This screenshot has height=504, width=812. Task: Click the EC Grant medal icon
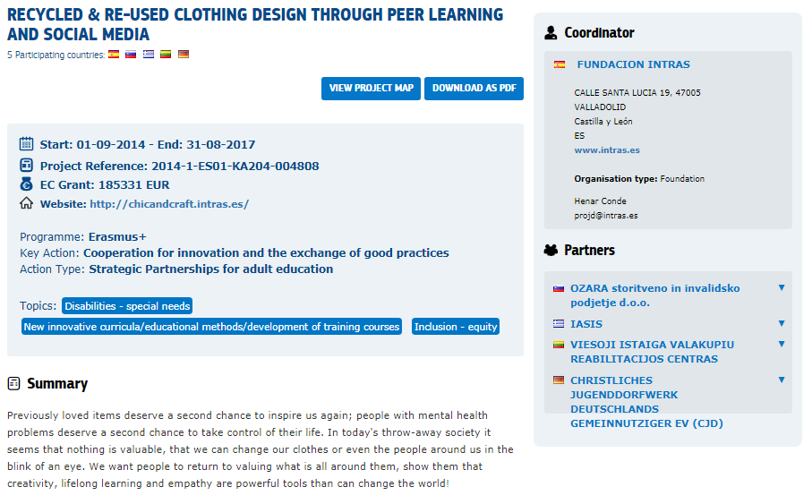27,184
